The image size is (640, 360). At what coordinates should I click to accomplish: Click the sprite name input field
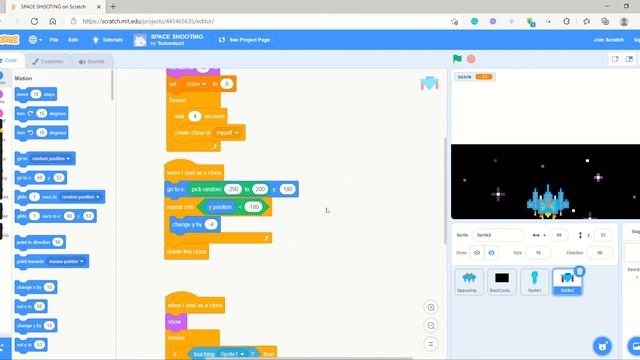click(498, 235)
